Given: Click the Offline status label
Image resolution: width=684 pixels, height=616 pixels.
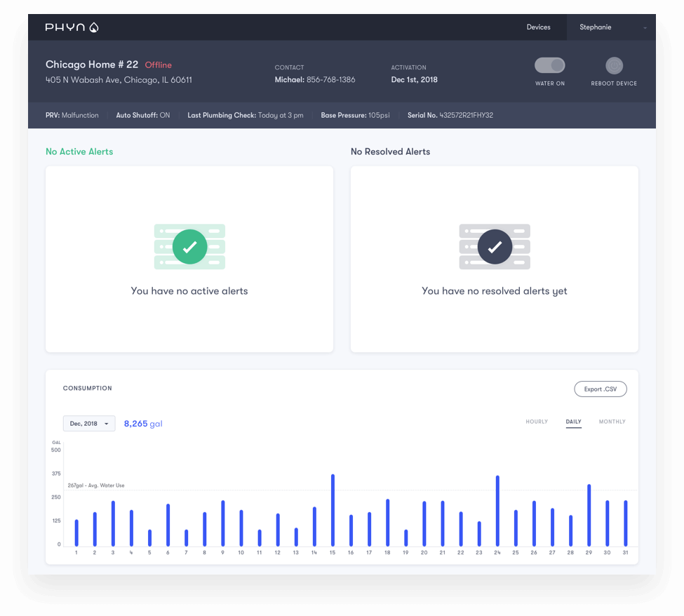Looking at the screenshot, I should (x=159, y=65).
